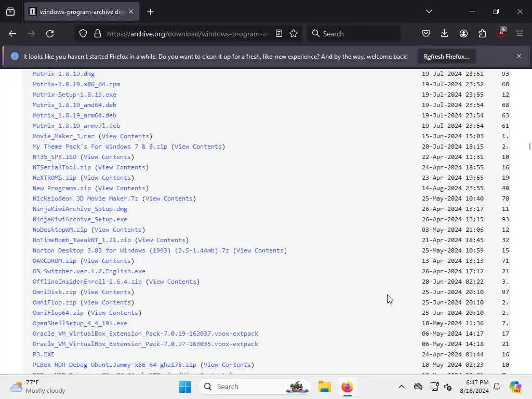The height and width of the screenshot is (399, 532).
Task: Open the tracking protection shield
Action: tap(83, 34)
